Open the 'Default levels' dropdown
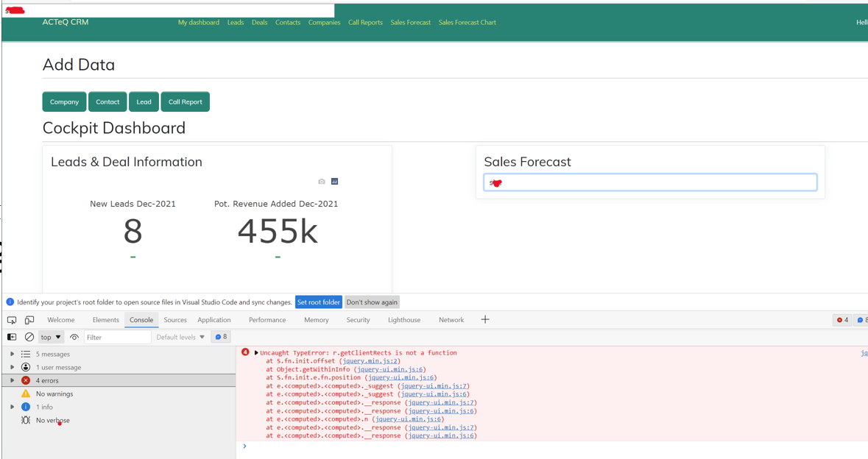 coord(180,337)
